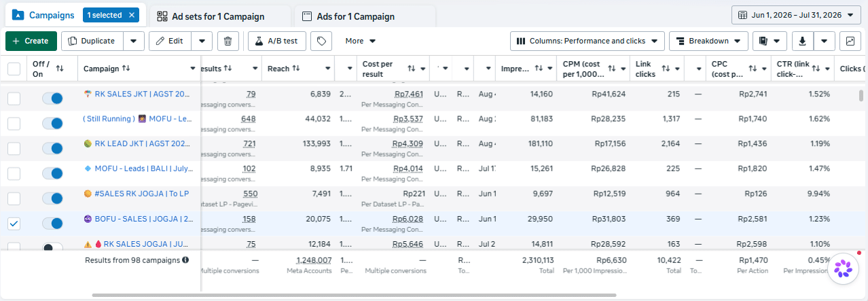Click the vertical table scrollbar thumb
Screen dimensions: 868x301
(x=862, y=95)
